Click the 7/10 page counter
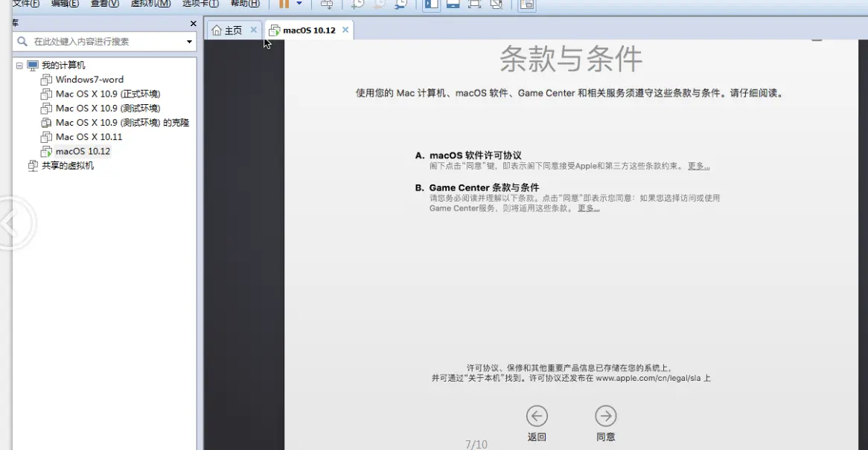 [x=476, y=445]
